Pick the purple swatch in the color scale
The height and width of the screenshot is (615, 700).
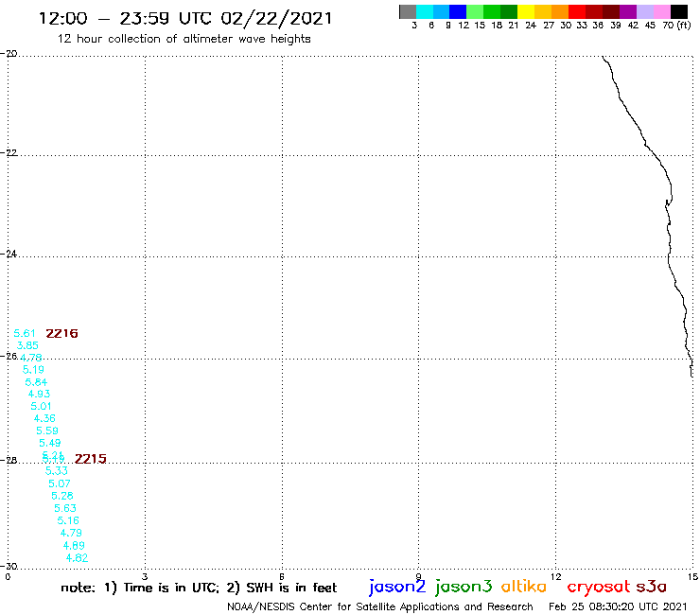(x=628, y=11)
